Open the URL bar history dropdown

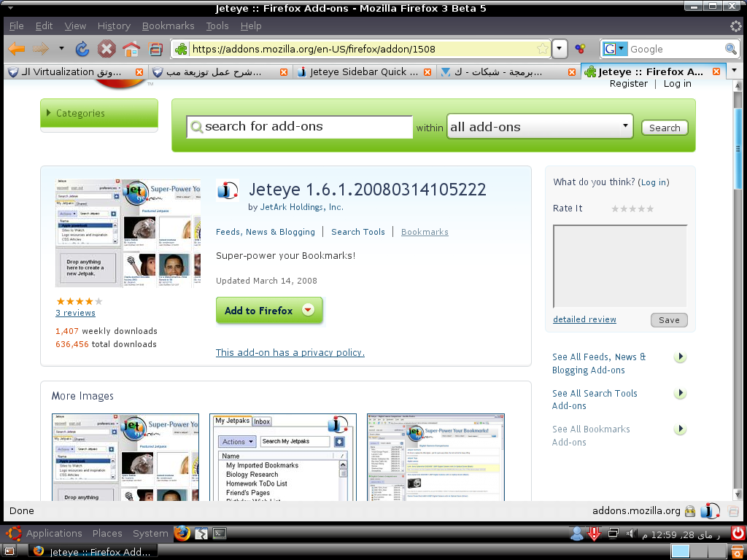pyautogui.click(x=560, y=49)
